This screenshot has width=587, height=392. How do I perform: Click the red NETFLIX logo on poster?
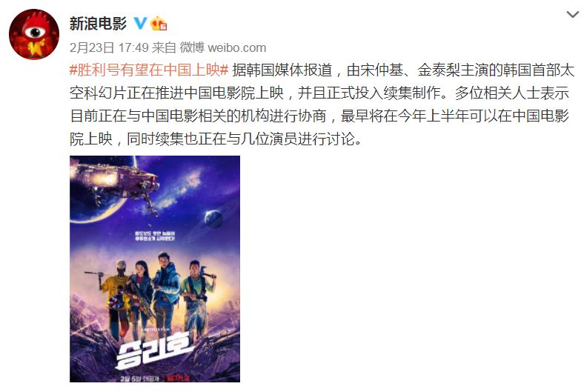178,378
